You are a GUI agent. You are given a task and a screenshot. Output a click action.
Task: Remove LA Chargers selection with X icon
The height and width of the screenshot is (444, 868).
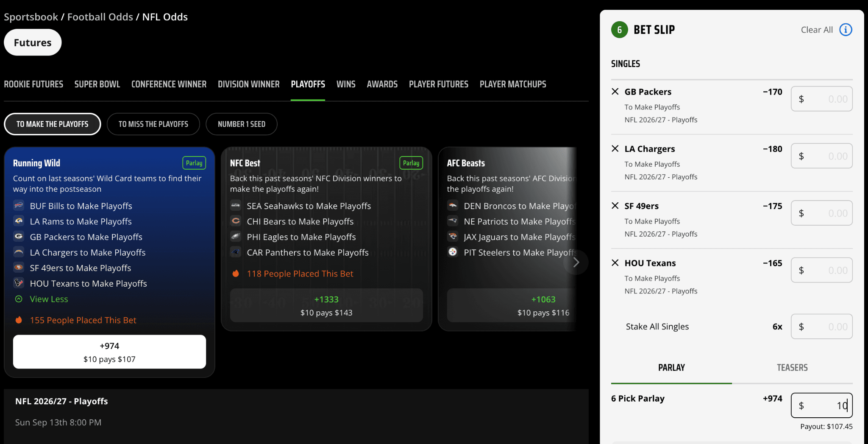click(615, 148)
